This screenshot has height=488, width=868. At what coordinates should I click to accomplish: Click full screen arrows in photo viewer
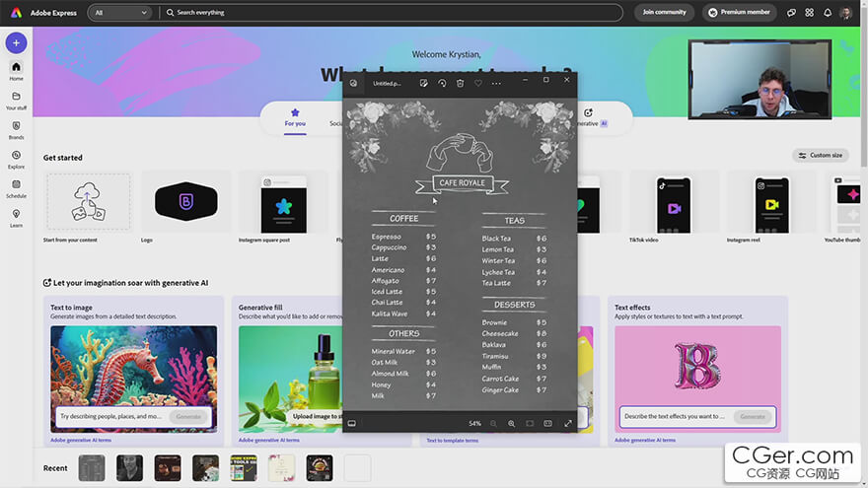point(568,423)
